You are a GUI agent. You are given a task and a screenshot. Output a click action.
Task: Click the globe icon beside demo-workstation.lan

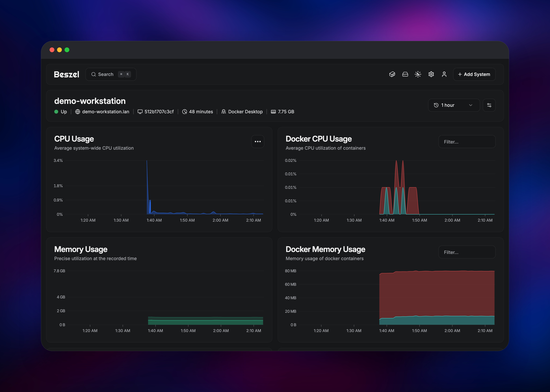(x=78, y=112)
